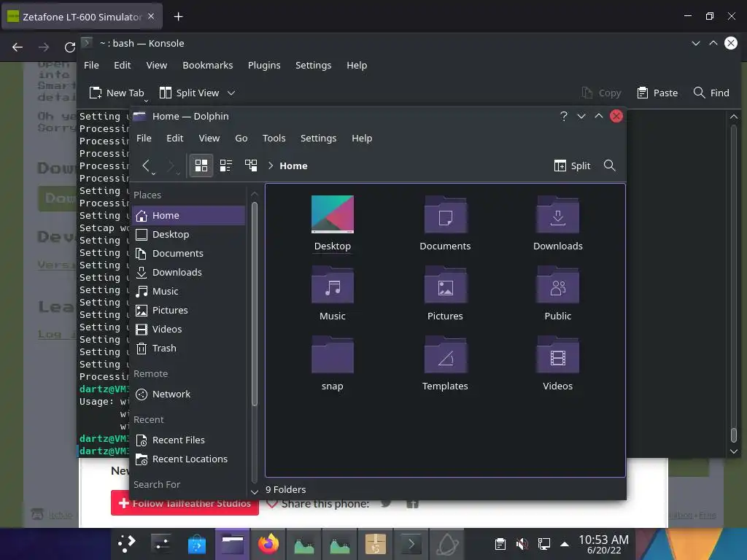Click Konsole scrollbar down arrow
This screenshot has width=747, height=560.
click(734, 451)
